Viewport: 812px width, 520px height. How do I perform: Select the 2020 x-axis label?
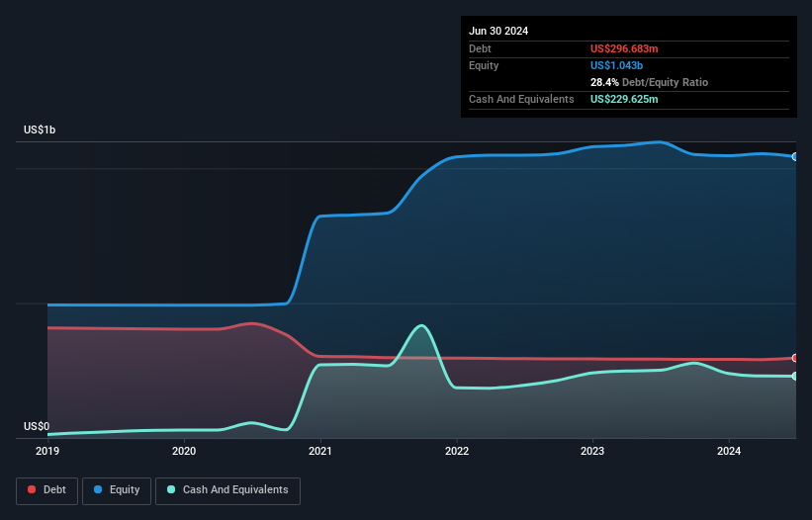pos(184,451)
